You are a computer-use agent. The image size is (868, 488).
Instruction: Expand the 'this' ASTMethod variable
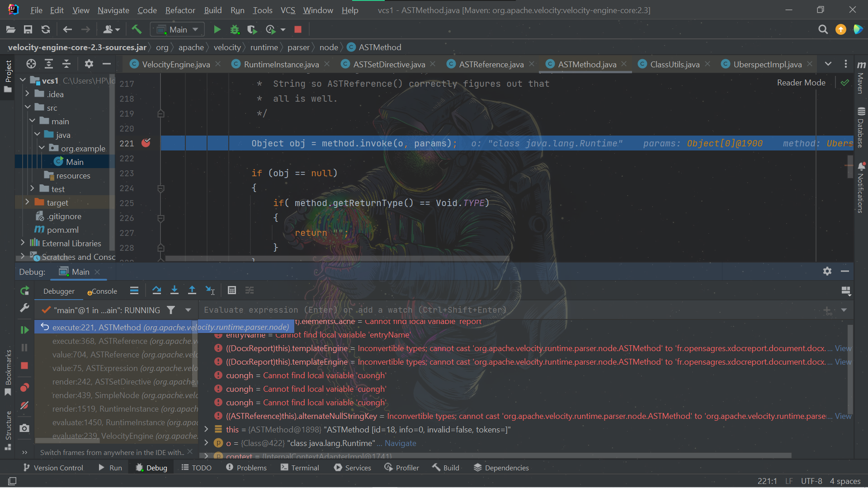207,429
